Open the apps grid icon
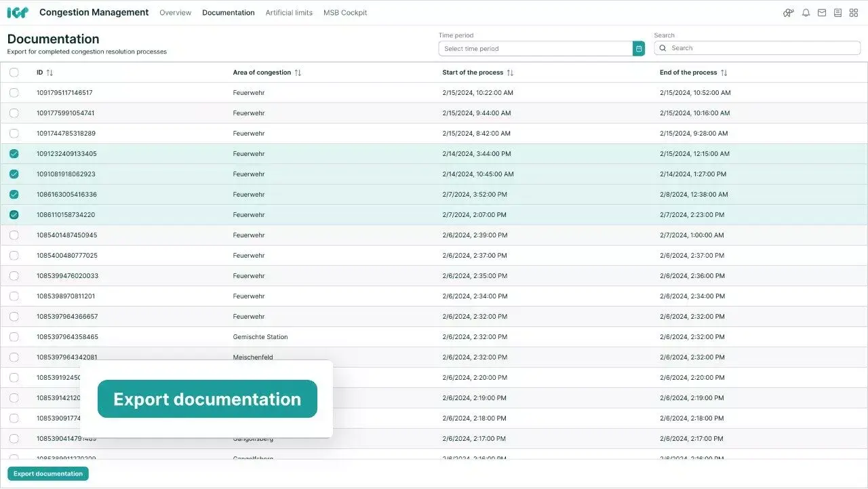Image resolution: width=868 pixels, height=489 pixels. [854, 12]
